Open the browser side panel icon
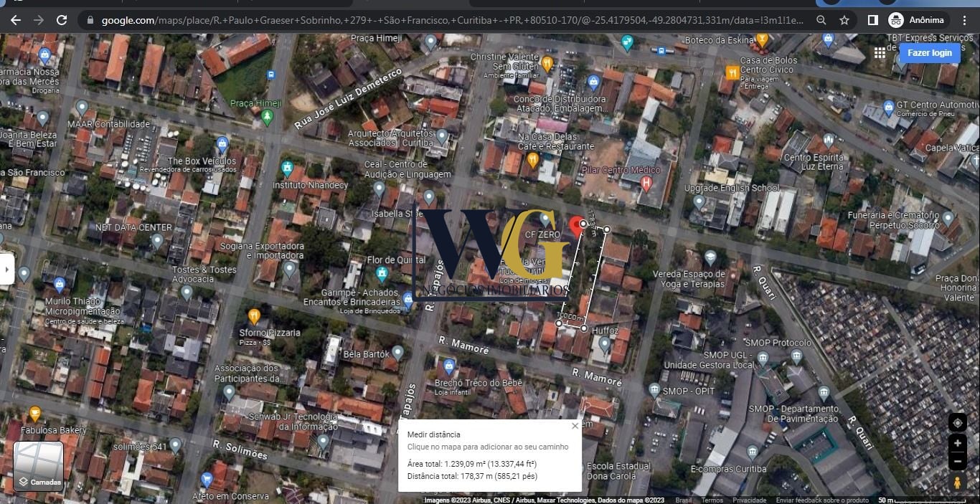 [x=872, y=20]
